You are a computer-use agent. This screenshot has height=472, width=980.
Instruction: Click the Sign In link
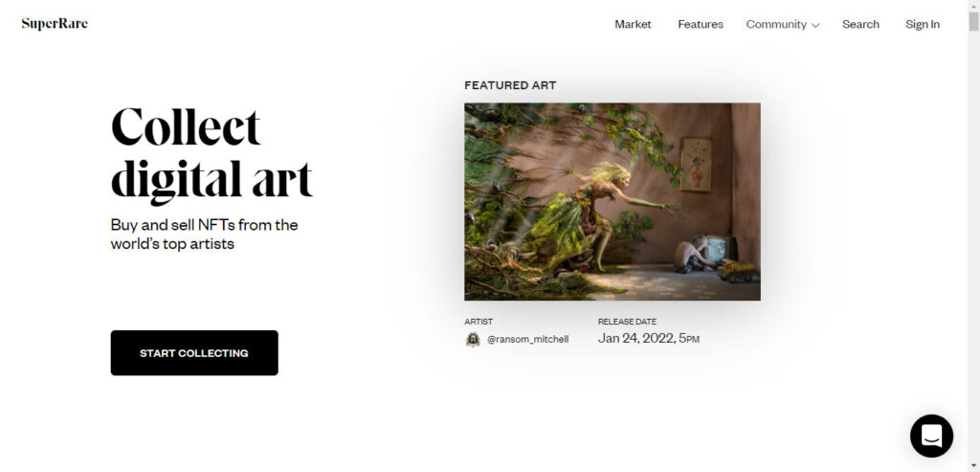(x=922, y=24)
